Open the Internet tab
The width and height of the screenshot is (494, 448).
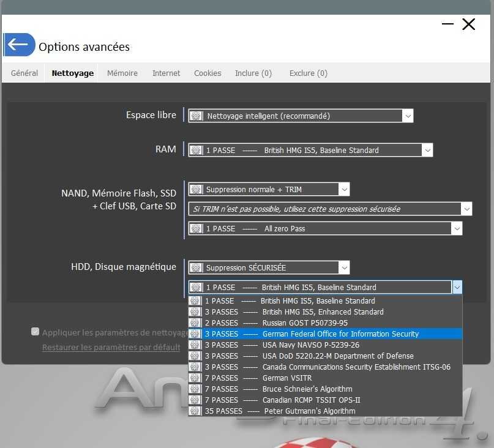point(166,73)
